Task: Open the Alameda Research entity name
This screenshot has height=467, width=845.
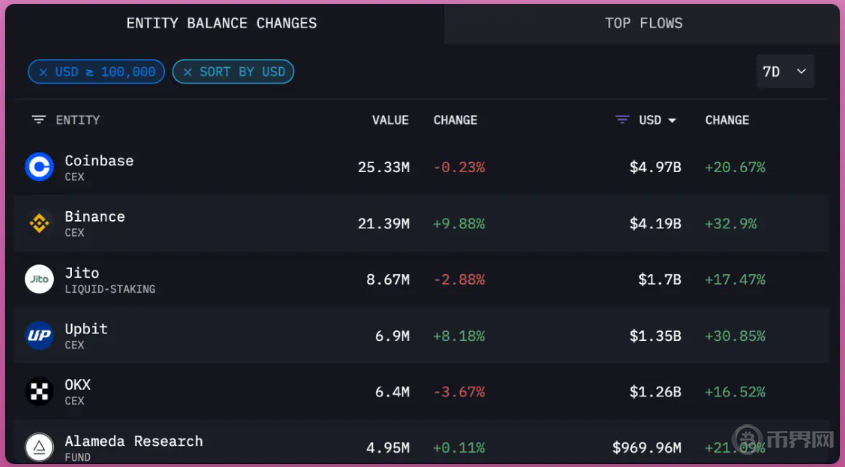Action: pos(133,441)
